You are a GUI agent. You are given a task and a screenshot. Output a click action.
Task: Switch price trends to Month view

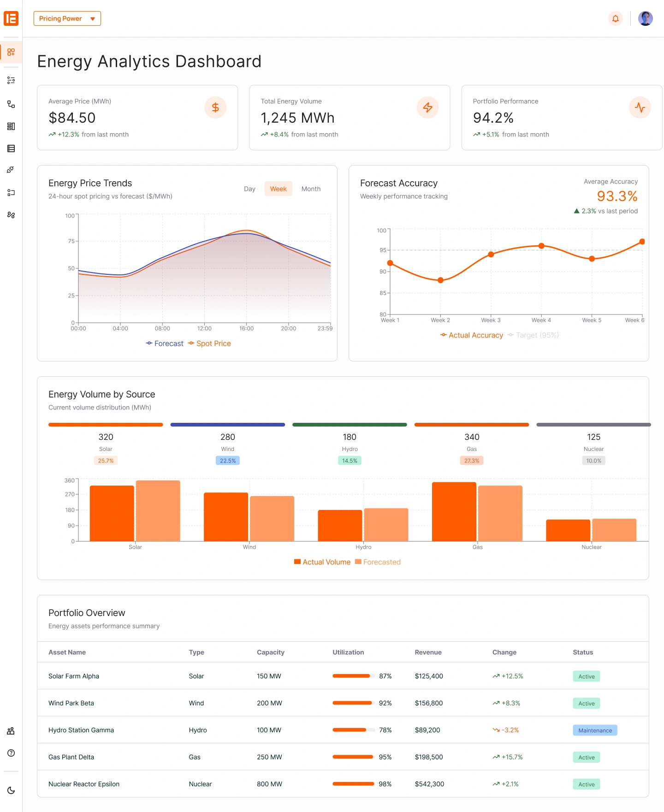pos(311,189)
